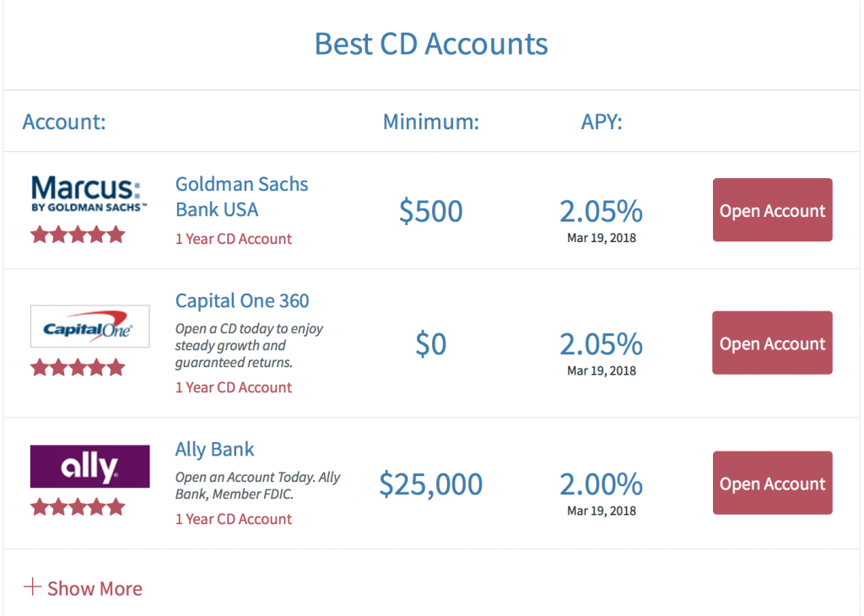Click Ally Bank 1 Year CD Account link
Image resolution: width=864 pixels, height=616 pixels.
pyautogui.click(x=234, y=520)
